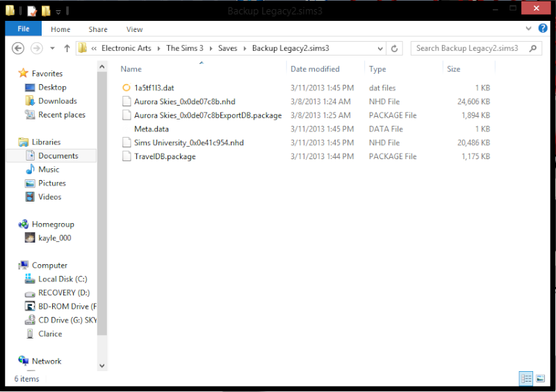Sort by Date modified column
Image resolution: width=556 pixels, height=392 pixels.
315,70
